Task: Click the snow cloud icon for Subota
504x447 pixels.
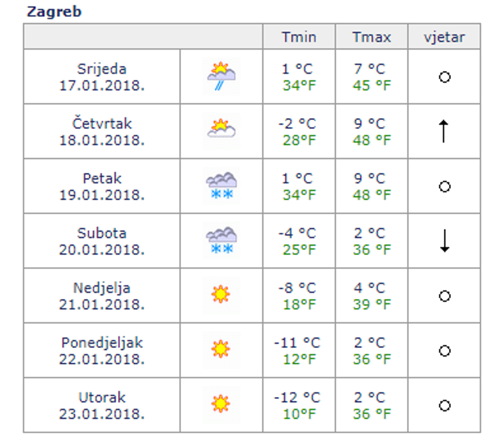Action: pos(221,240)
